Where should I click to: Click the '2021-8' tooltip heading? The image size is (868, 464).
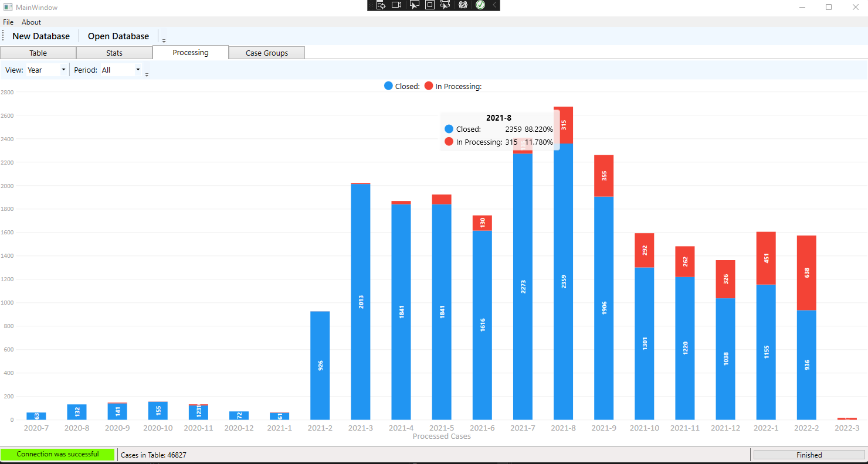coord(499,118)
